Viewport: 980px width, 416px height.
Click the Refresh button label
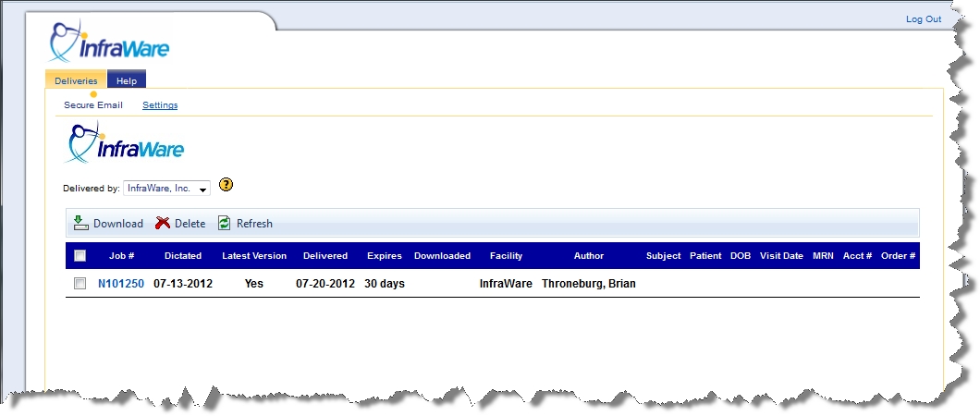click(254, 224)
